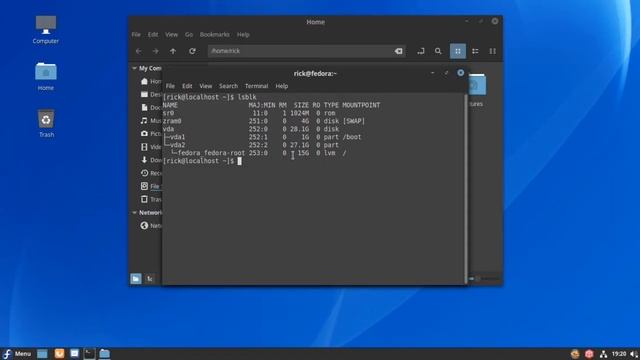This screenshot has height=360, width=640.
Task: Show tree view sidebar button at bottom
Action: 150,278
